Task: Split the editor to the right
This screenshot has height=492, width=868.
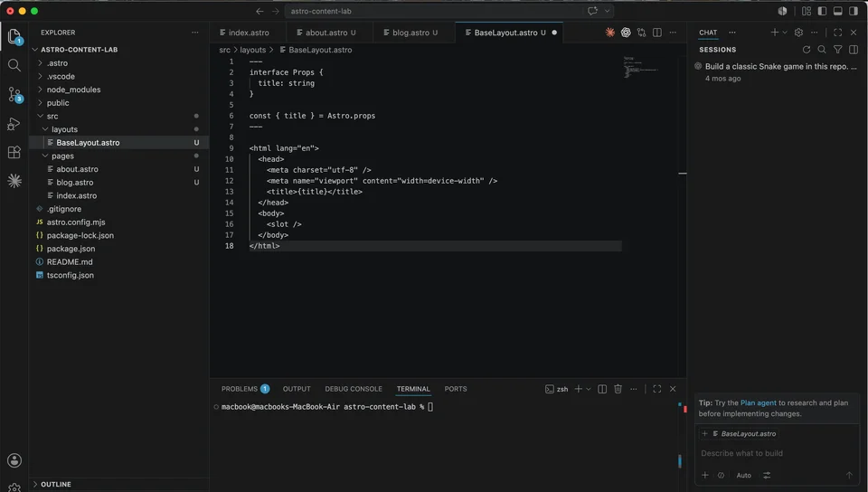Action: (x=657, y=33)
